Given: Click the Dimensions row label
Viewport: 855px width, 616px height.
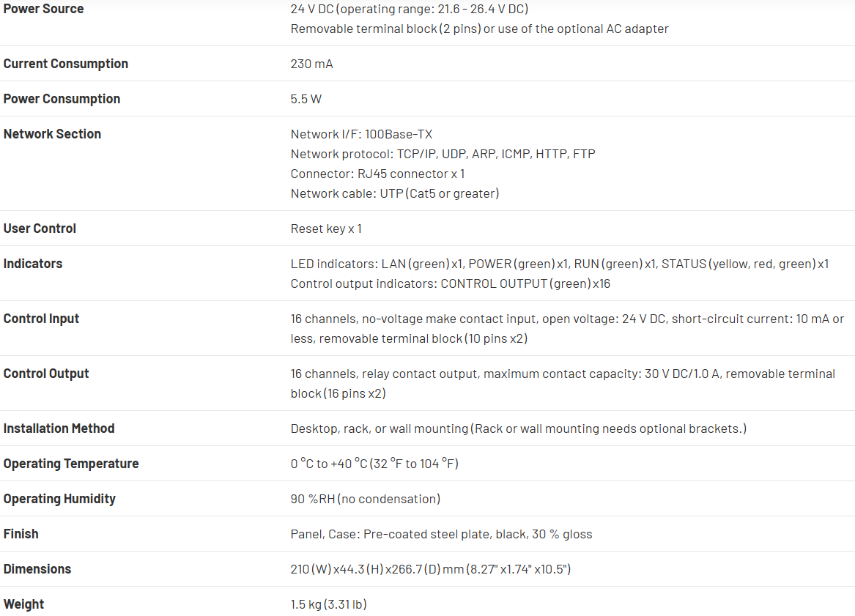Looking at the screenshot, I should coord(37,569).
